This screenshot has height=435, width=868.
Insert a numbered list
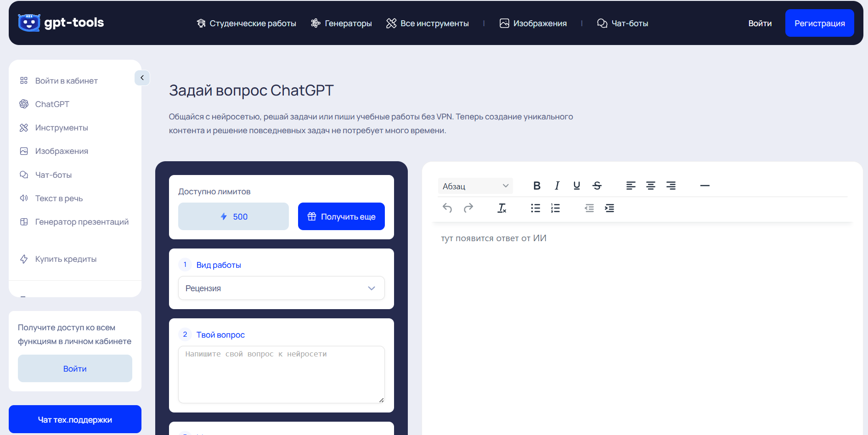tap(555, 208)
